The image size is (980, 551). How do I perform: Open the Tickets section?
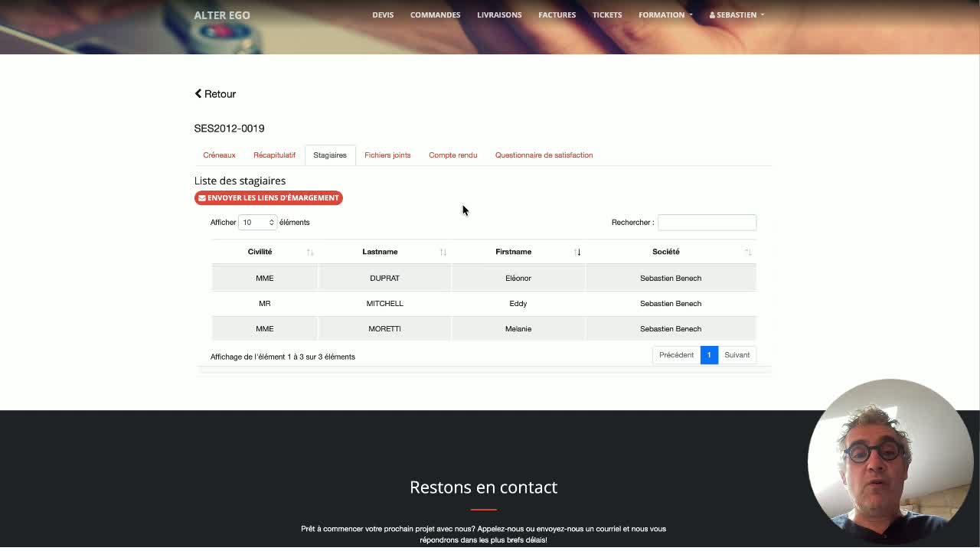pyautogui.click(x=607, y=15)
